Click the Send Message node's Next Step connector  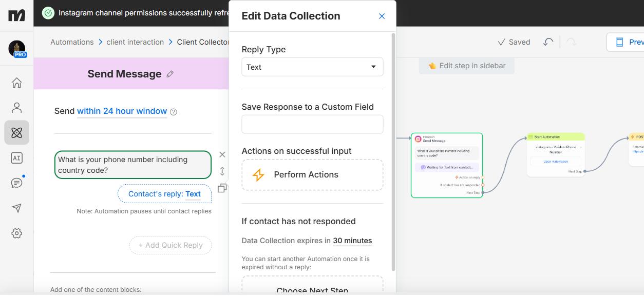pos(483,193)
